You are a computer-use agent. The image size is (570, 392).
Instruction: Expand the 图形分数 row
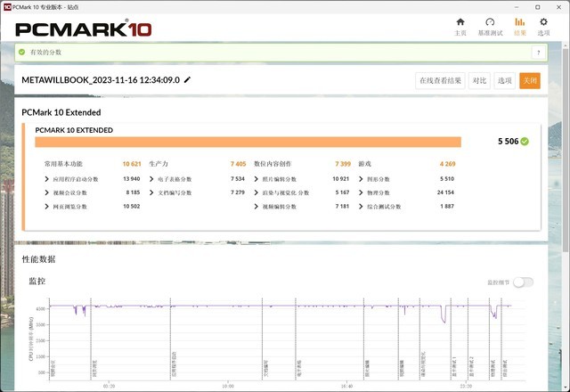pyautogui.click(x=361, y=179)
